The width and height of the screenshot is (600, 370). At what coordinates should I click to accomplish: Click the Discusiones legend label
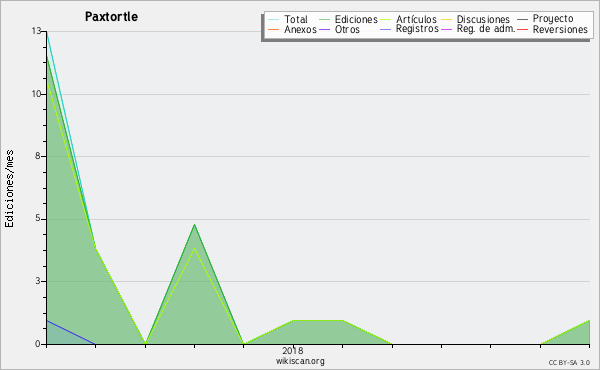coord(483,19)
